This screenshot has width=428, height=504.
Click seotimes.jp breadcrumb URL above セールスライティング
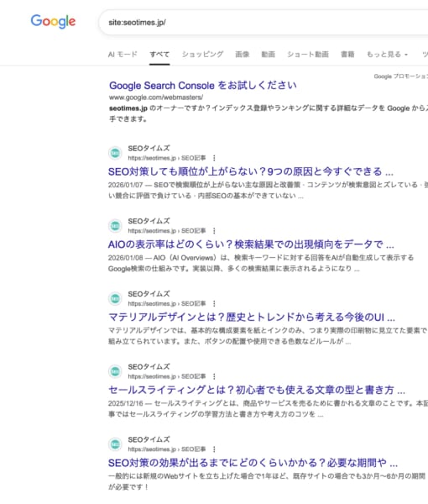pyautogui.click(x=167, y=376)
